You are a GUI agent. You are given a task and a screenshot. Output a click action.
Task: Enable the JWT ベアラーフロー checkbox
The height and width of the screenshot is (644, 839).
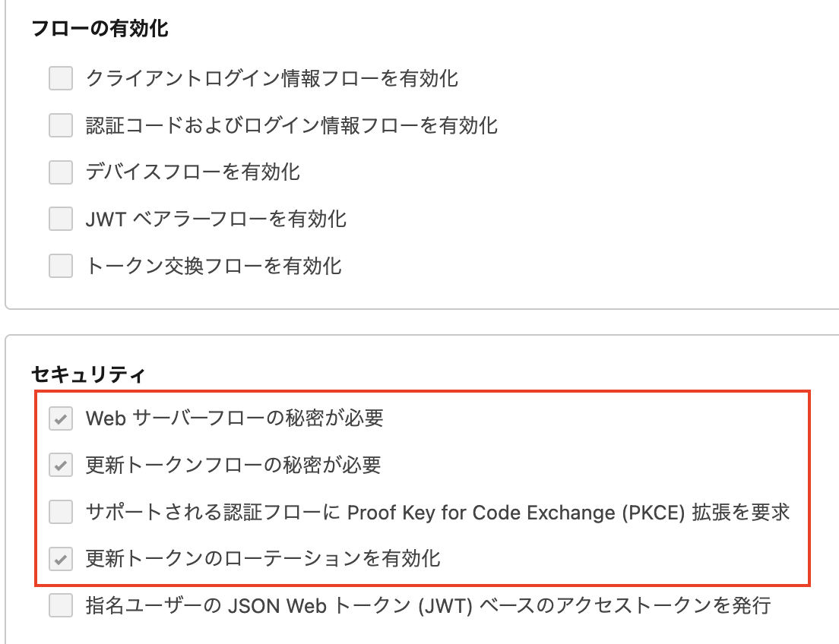pyautogui.click(x=61, y=219)
